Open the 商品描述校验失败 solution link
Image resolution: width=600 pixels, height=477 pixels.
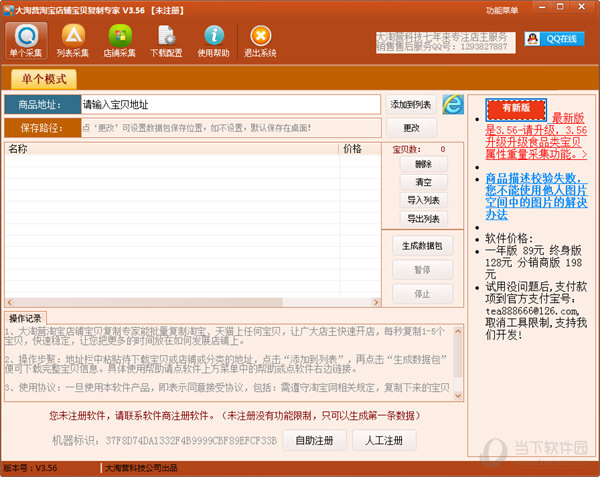pos(536,196)
